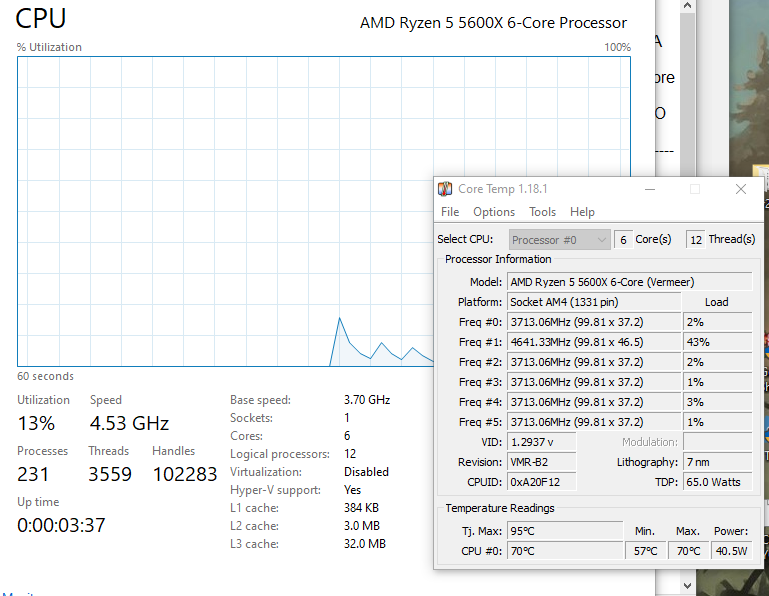Open the Options menu in Core Temp
The width and height of the screenshot is (769, 596).
(x=494, y=212)
